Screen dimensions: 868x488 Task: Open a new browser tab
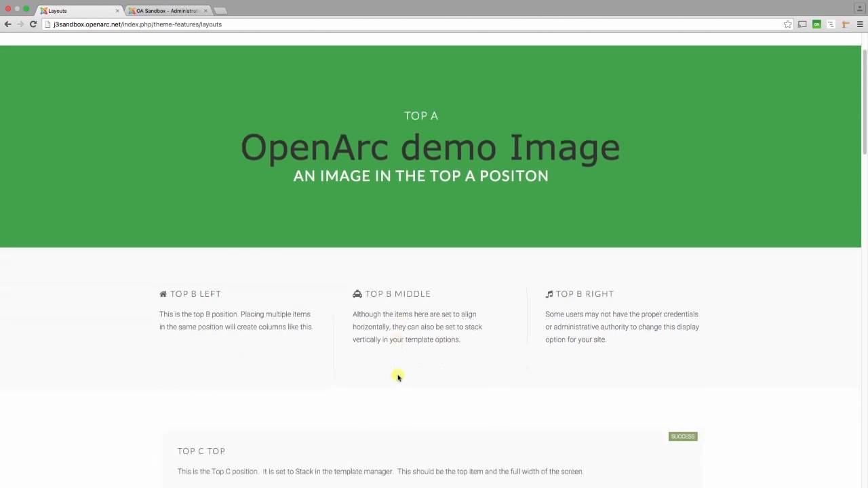click(x=220, y=11)
